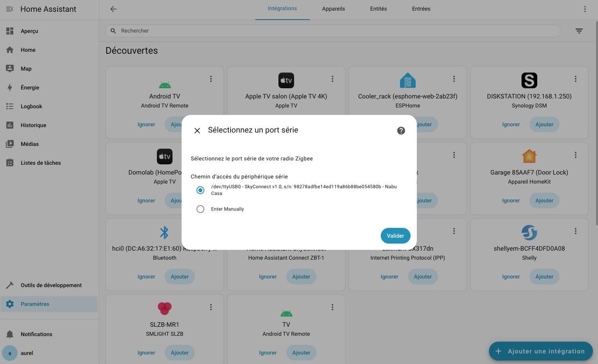This screenshot has width=598, height=364.
Task: Choose the Enter Manually radio option
Action: click(x=200, y=209)
